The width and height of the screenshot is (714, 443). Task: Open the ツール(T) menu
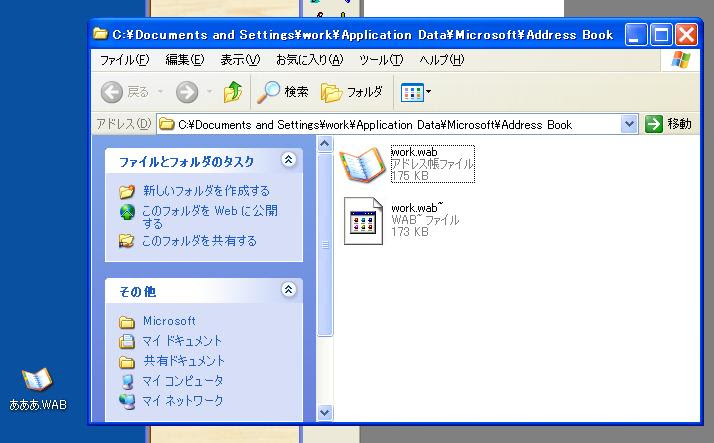(x=381, y=60)
